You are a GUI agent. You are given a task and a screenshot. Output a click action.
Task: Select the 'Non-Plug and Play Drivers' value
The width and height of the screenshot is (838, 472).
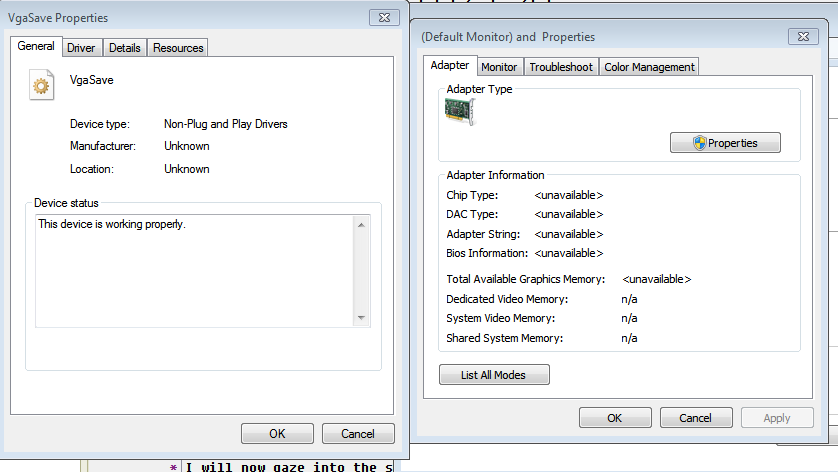(x=226, y=124)
